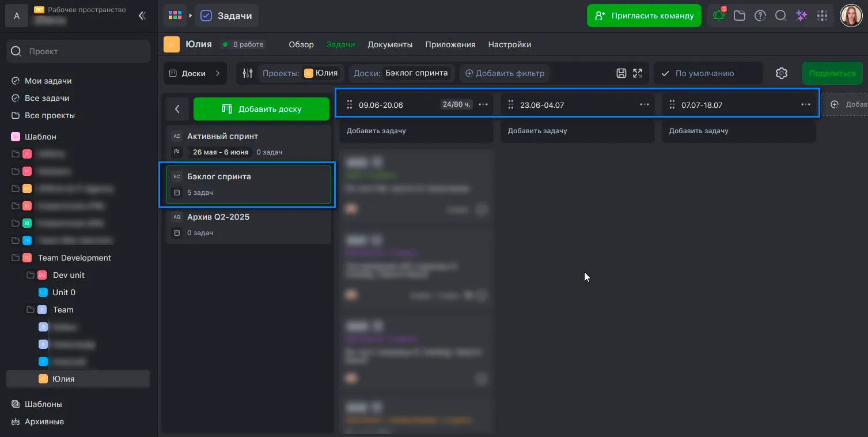Open the apps grid icon in header

pos(822,16)
